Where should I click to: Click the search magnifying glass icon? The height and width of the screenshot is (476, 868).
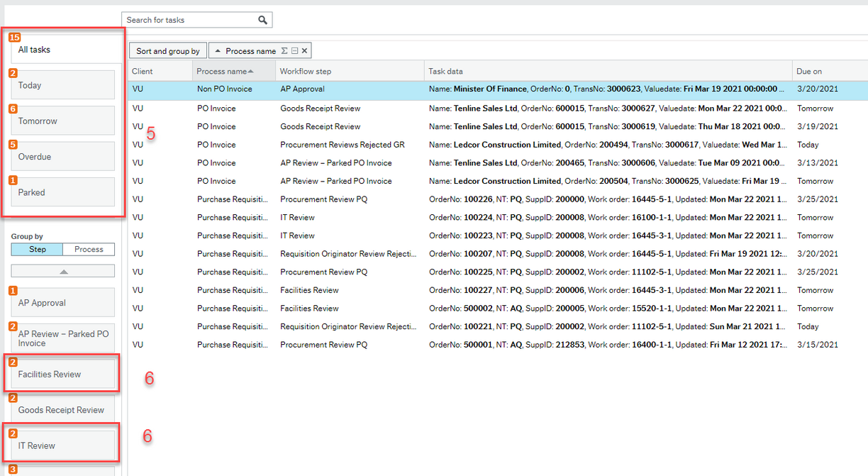(x=263, y=19)
